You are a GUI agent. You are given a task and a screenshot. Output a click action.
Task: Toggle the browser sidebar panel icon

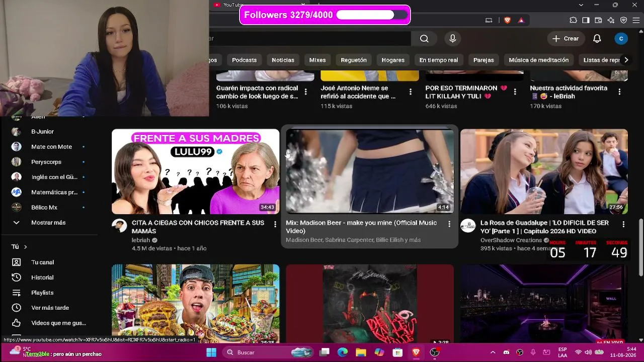(586, 20)
